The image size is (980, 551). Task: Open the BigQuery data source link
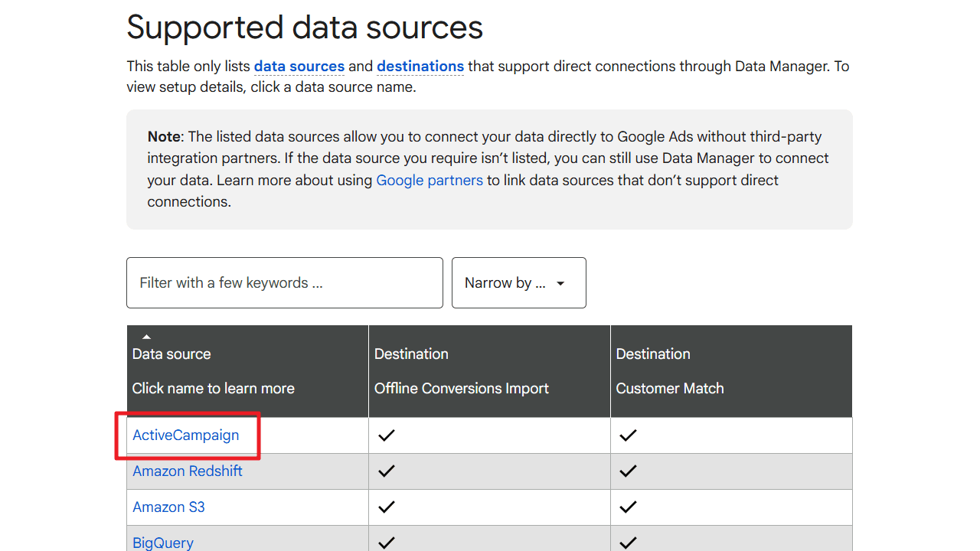[163, 542]
